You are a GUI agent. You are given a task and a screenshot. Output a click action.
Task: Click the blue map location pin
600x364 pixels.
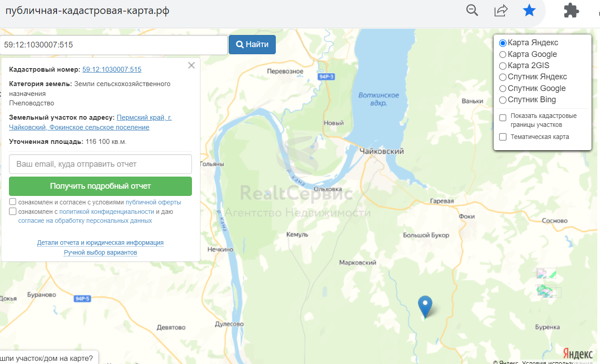(425, 307)
